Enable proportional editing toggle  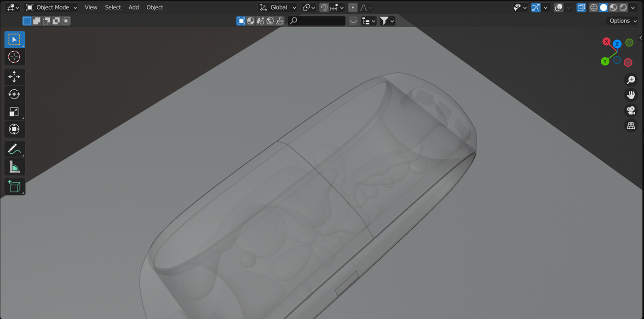pos(353,7)
